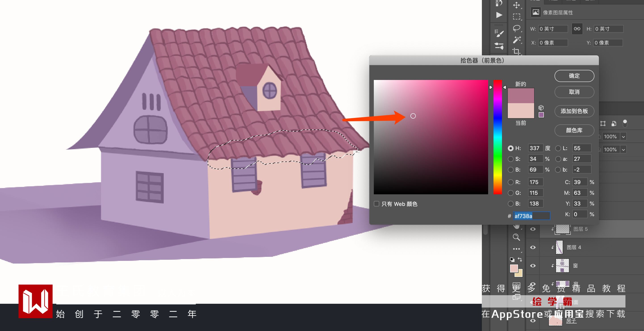Select the Lasso tool
The height and width of the screenshot is (331, 644).
516,28
